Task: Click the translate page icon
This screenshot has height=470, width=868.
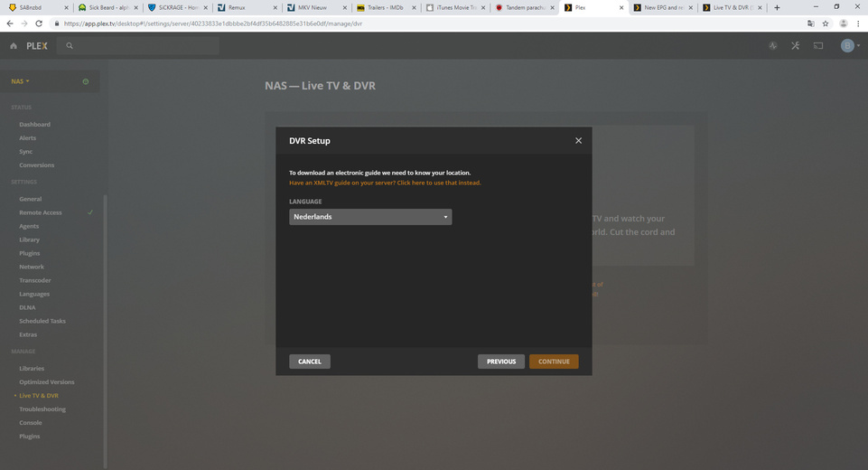Action: point(811,23)
